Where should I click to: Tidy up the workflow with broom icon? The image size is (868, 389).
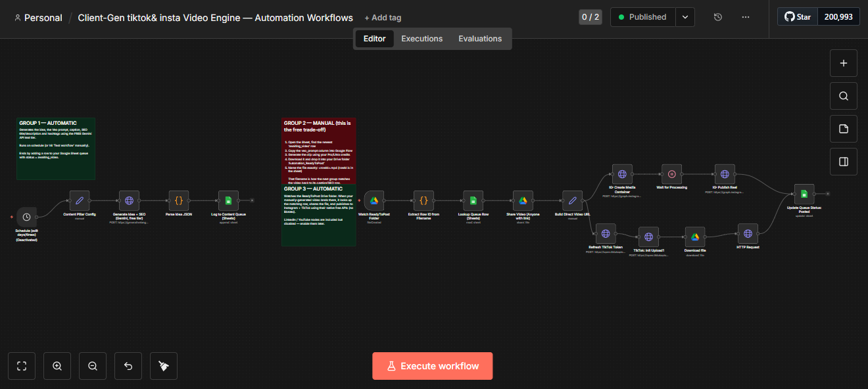coord(164,366)
